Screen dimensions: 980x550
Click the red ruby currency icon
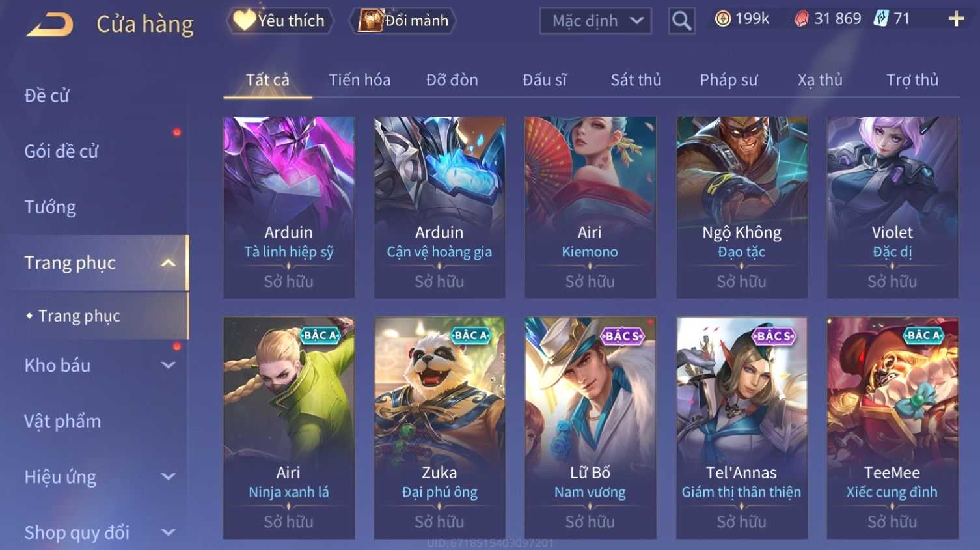click(801, 19)
